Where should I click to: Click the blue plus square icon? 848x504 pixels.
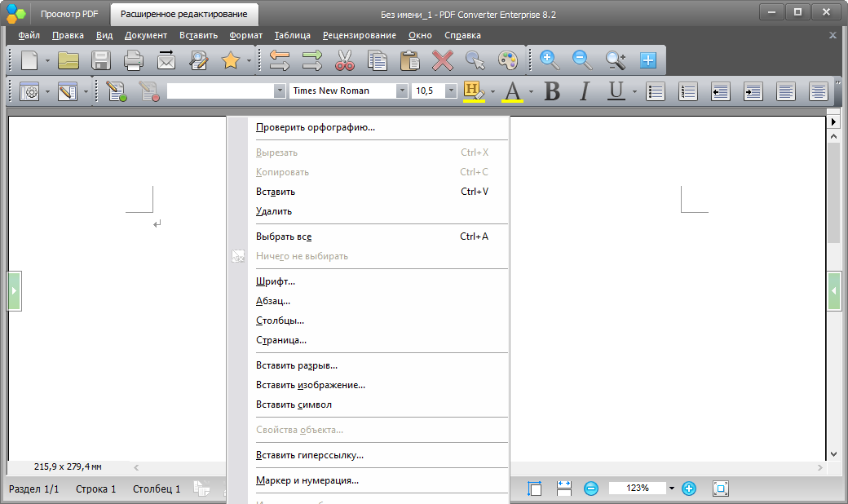[648, 60]
